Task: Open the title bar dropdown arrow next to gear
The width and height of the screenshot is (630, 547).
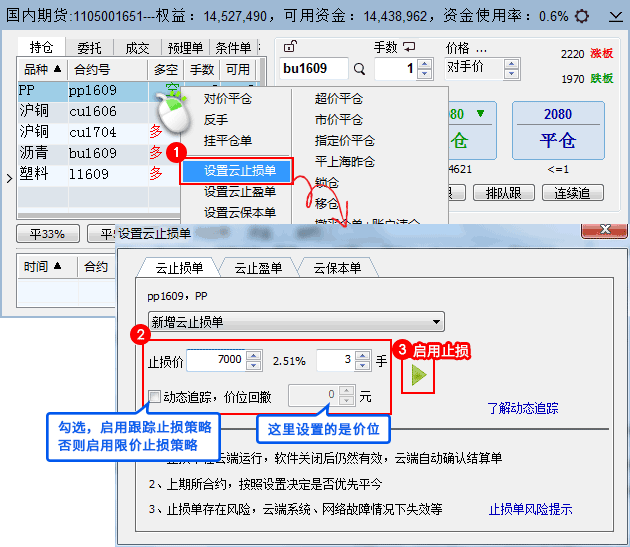Action: (x=611, y=17)
